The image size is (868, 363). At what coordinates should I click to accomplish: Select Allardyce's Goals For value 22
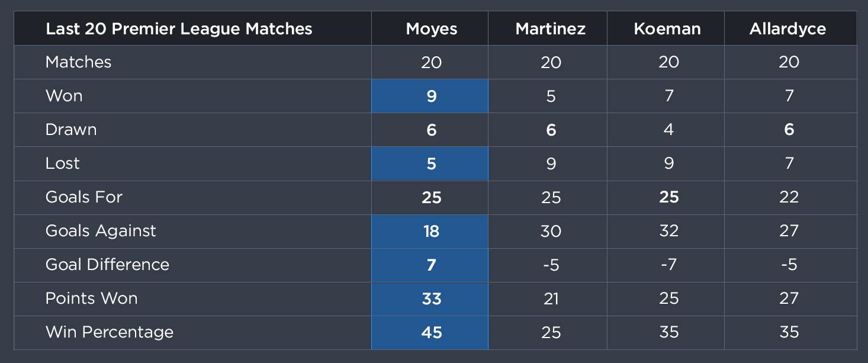(789, 197)
